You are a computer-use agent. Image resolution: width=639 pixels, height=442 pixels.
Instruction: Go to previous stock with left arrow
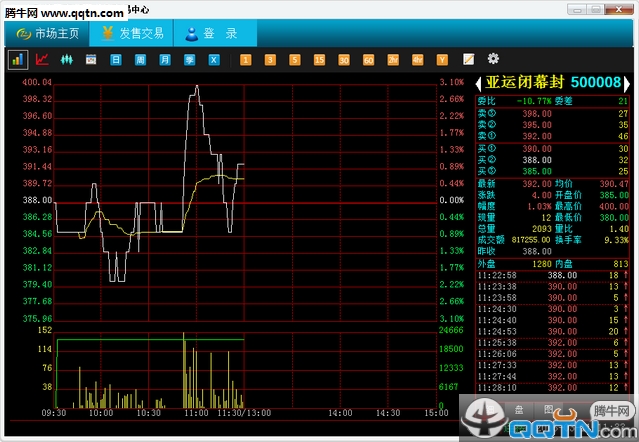click(x=479, y=82)
